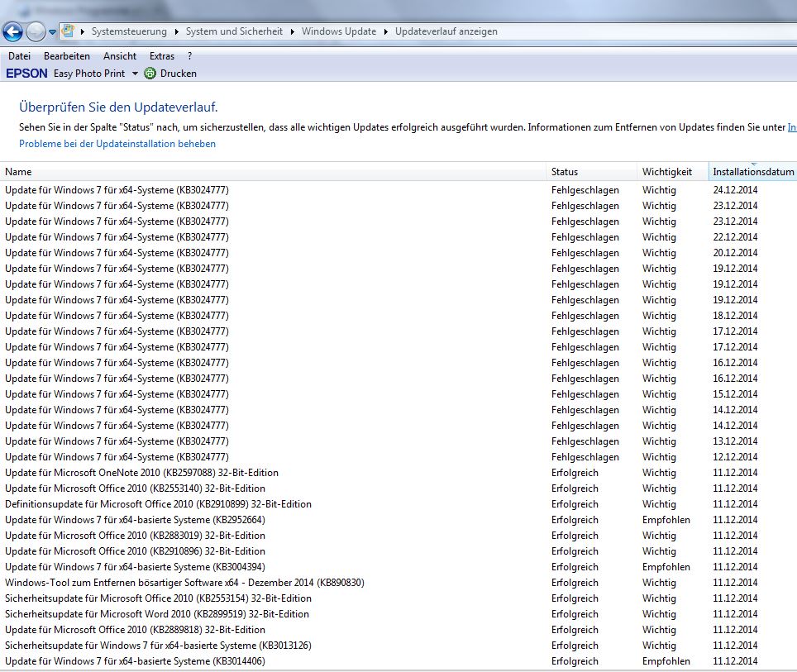
Task: Click the Drucken toolbar label
Action: (179, 74)
